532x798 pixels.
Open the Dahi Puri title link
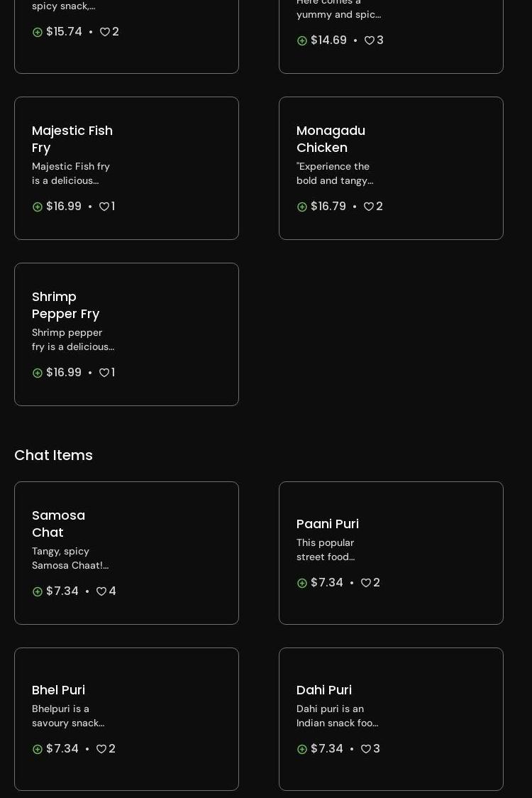[324, 690]
